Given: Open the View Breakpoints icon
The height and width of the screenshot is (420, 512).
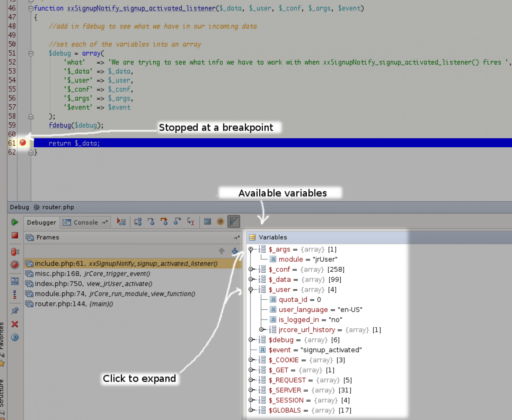Looking at the screenshot, I should point(15,252).
